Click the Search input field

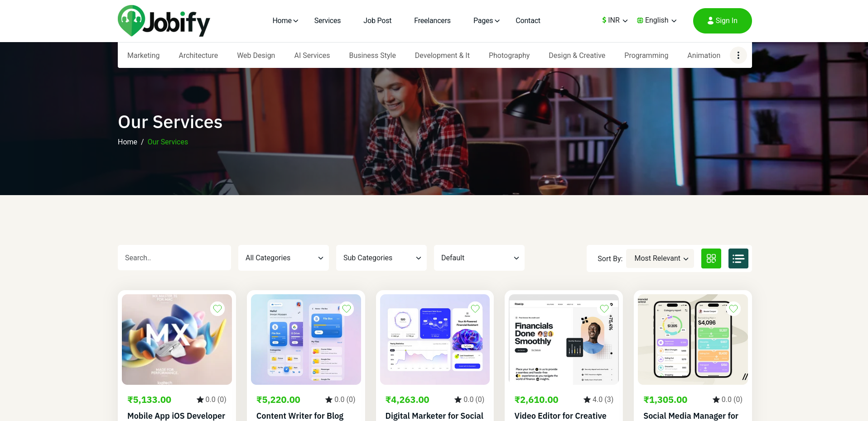(x=174, y=258)
